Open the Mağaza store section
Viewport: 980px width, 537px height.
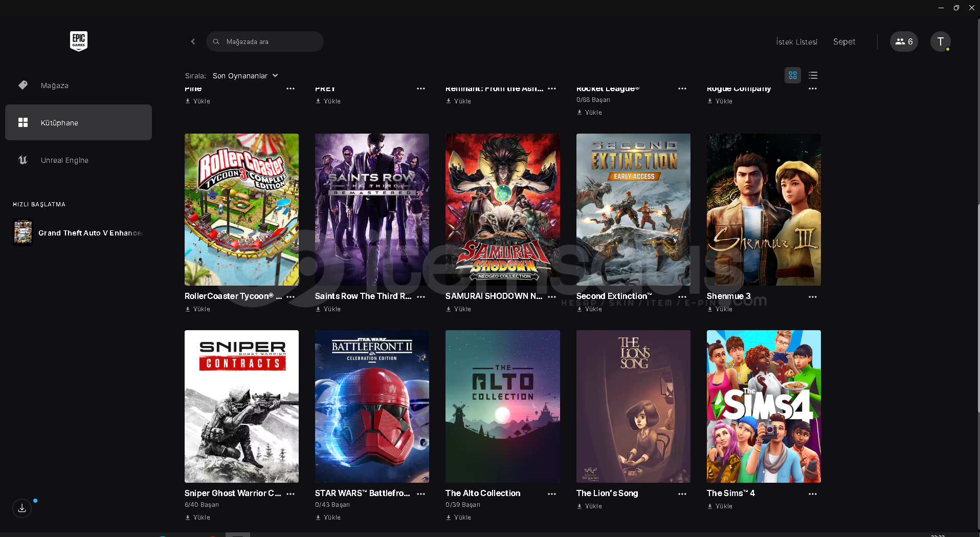click(78, 85)
